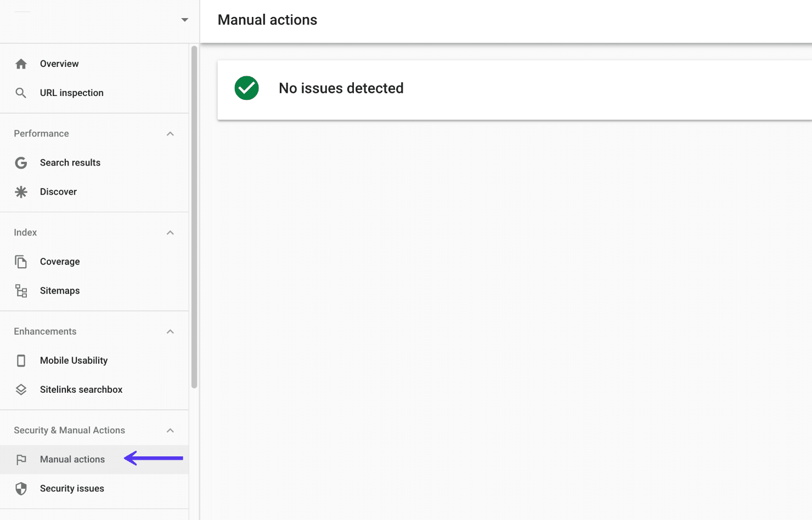
Task: Click the pages icon next to Coverage
Action: [x=21, y=262]
